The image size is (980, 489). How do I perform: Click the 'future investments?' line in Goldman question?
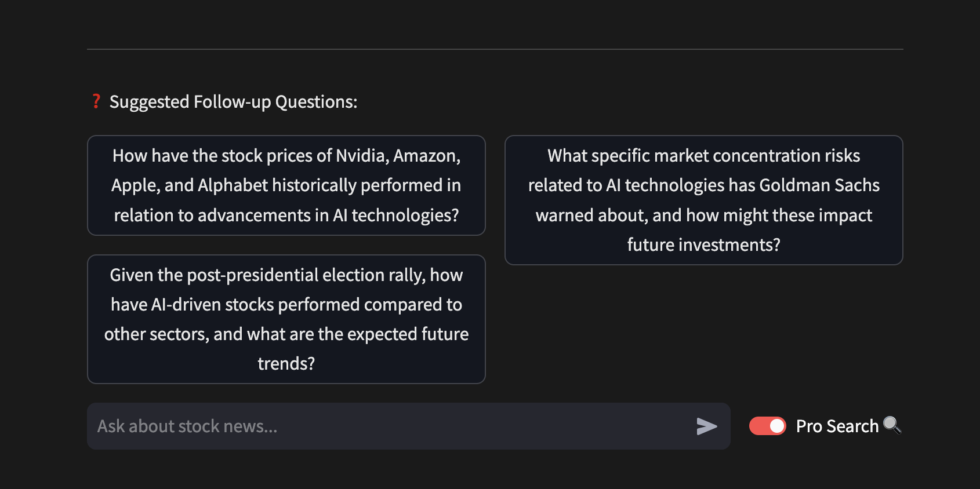click(703, 245)
